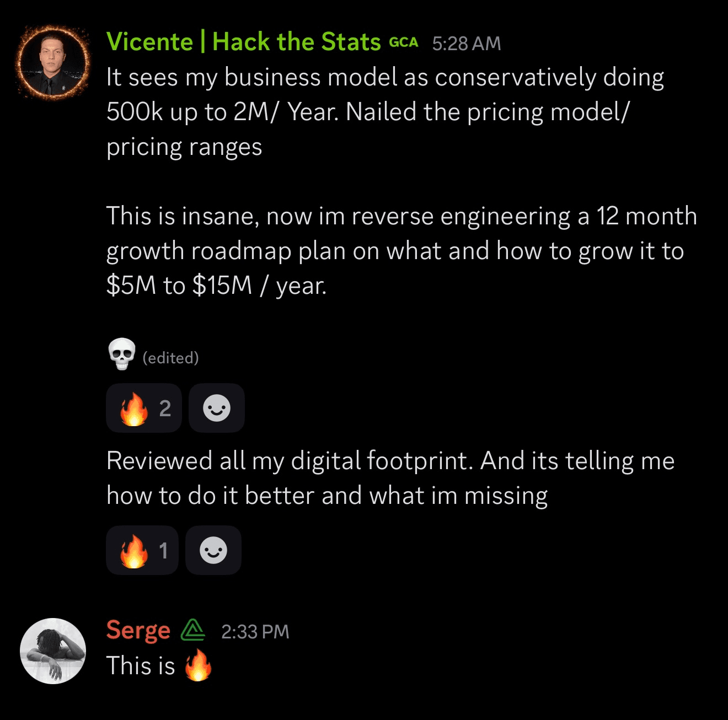
Task: Select the message starting "It sees my business"
Action: (384, 112)
